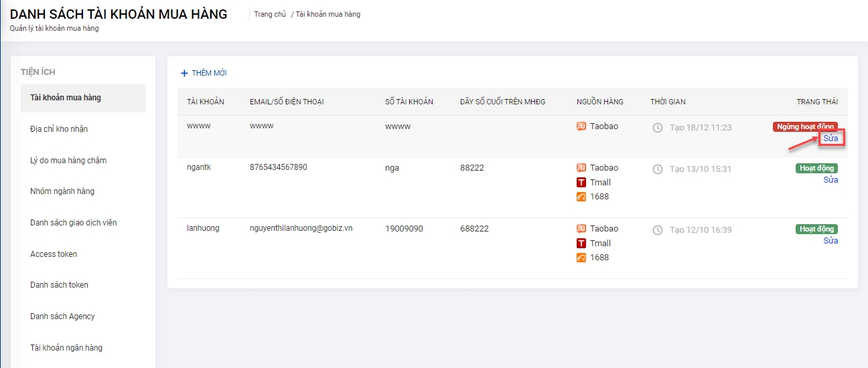Click the Taobao icon in the lanhuong row
This screenshot has width=868, height=368.
click(x=581, y=229)
